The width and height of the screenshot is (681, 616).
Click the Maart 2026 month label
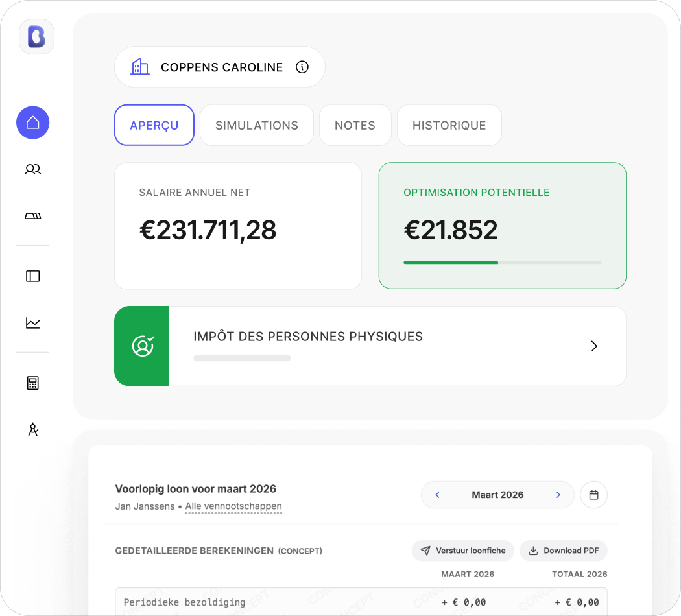(x=497, y=495)
